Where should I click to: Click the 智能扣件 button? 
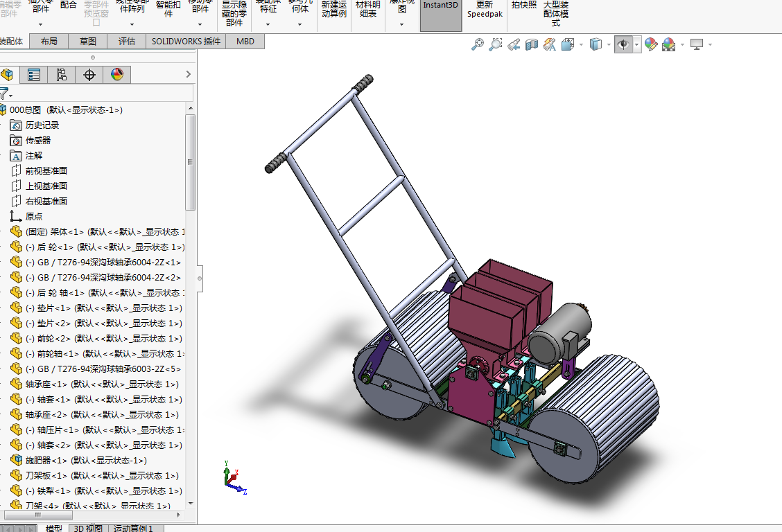(x=168, y=9)
